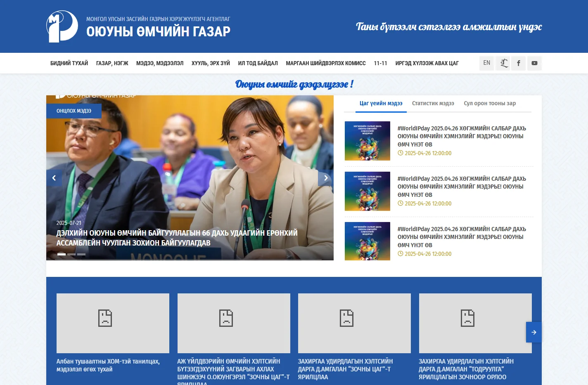Select the Цаг үеийн мэдээ tab
Image resolution: width=588 pixels, height=385 pixels.
click(381, 104)
